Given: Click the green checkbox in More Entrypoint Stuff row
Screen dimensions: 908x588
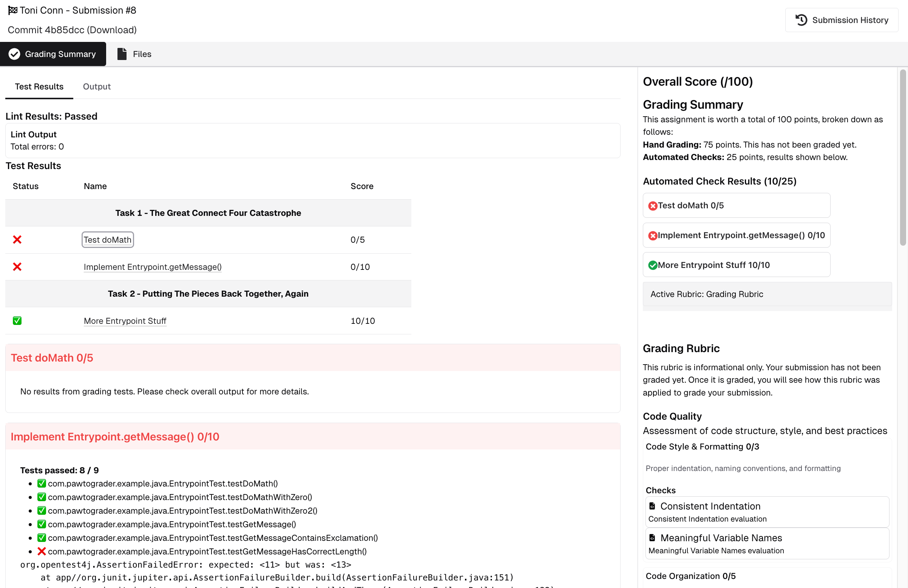Looking at the screenshot, I should tap(17, 321).
